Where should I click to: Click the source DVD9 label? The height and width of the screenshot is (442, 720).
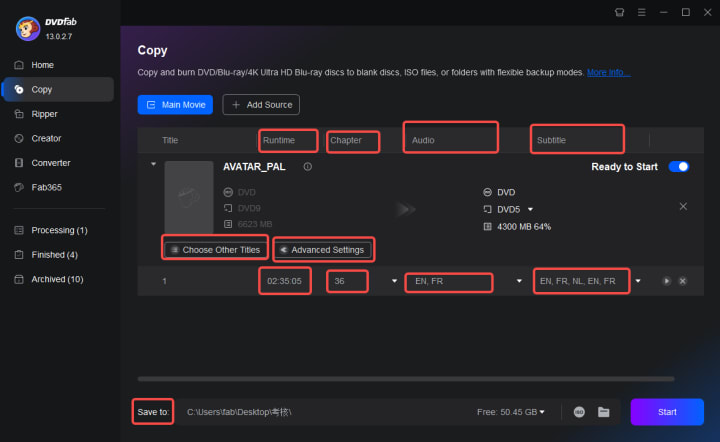pyautogui.click(x=249, y=208)
